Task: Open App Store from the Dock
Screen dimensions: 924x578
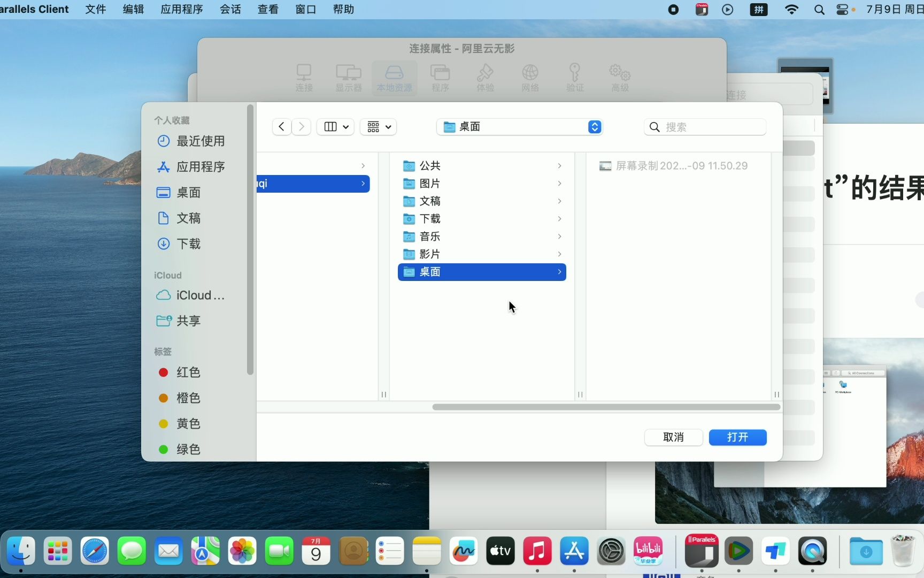Action: click(574, 551)
